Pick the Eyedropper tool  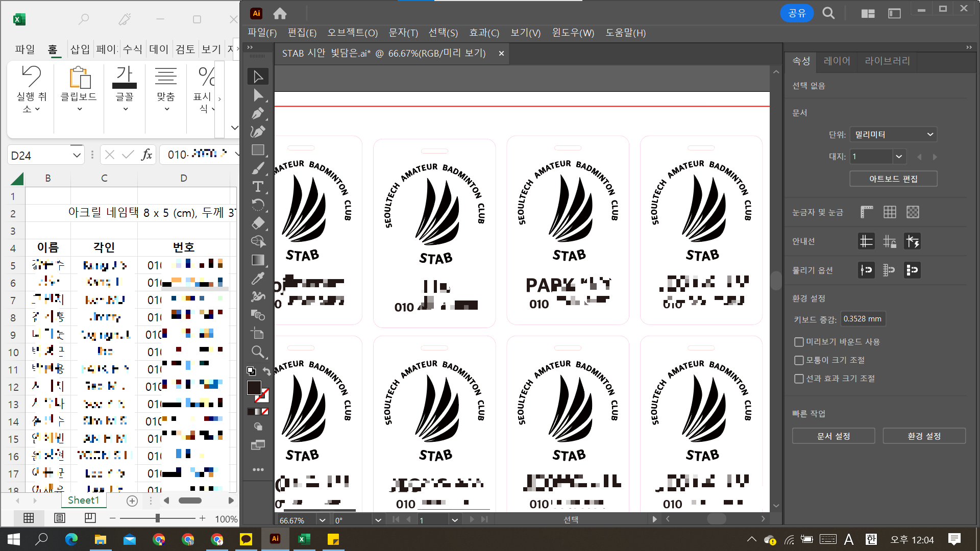coord(258,278)
